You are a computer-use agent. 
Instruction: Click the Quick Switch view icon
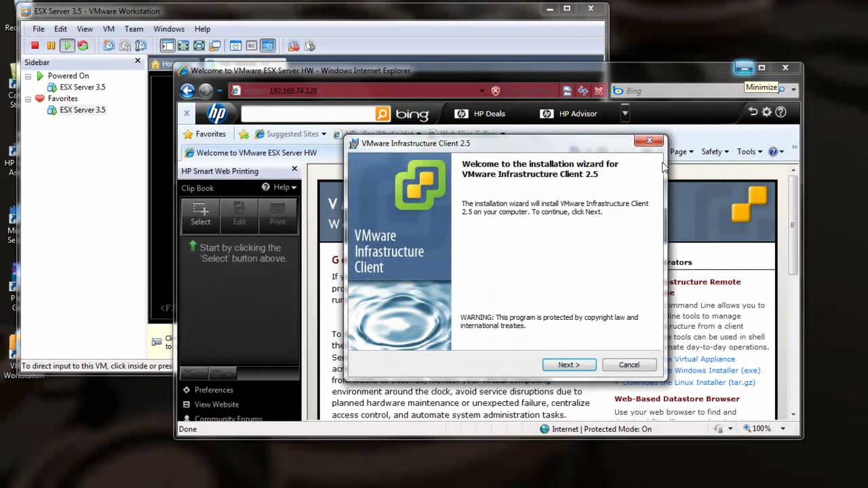click(183, 46)
